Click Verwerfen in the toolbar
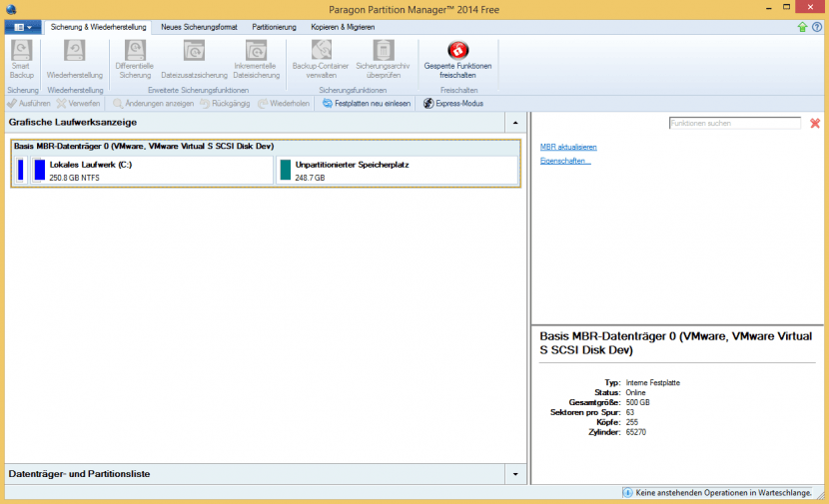The height and width of the screenshot is (504, 829). click(x=78, y=104)
